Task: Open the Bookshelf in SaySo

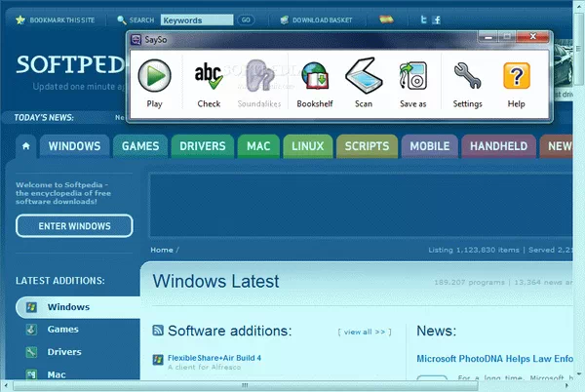Action: (x=315, y=82)
